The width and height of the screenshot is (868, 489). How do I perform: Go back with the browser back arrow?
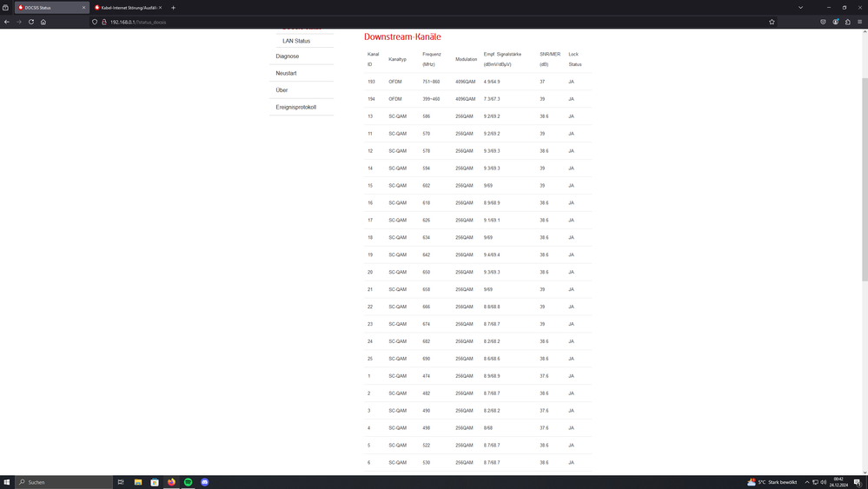pos(7,22)
